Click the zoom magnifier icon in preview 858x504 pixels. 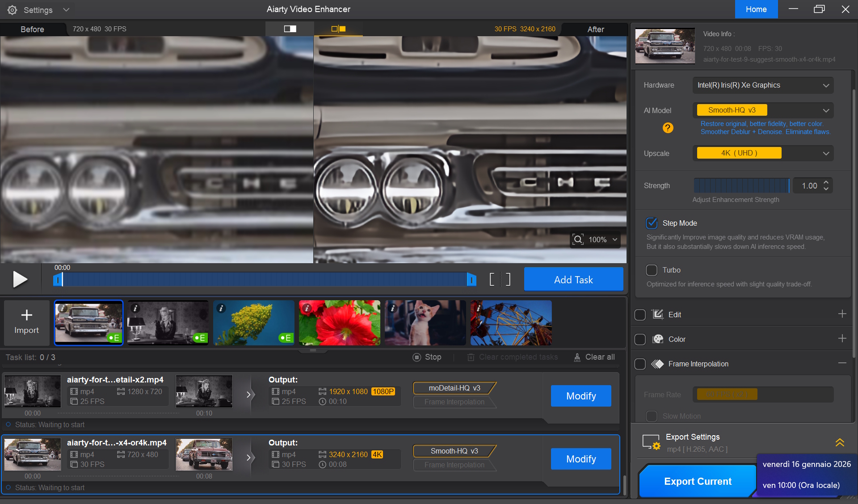578,239
